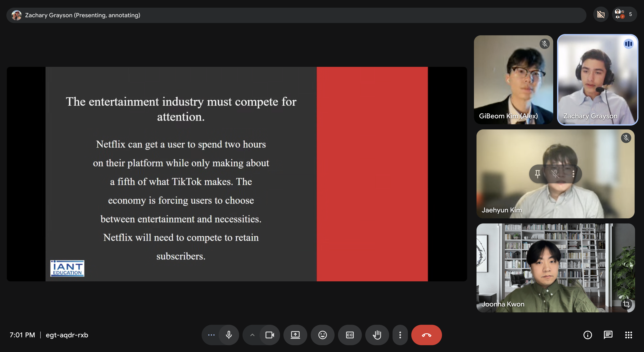Click the '7:01 PM' clock text
644x352 pixels.
[x=22, y=335]
